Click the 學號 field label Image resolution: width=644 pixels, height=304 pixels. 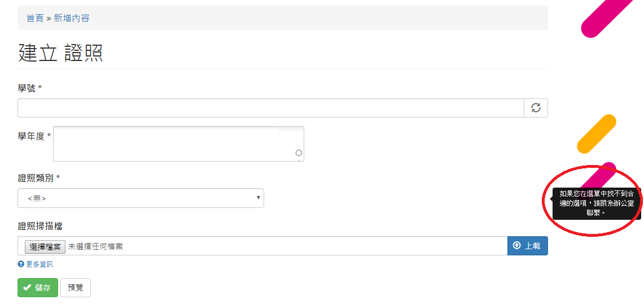(27, 88)
